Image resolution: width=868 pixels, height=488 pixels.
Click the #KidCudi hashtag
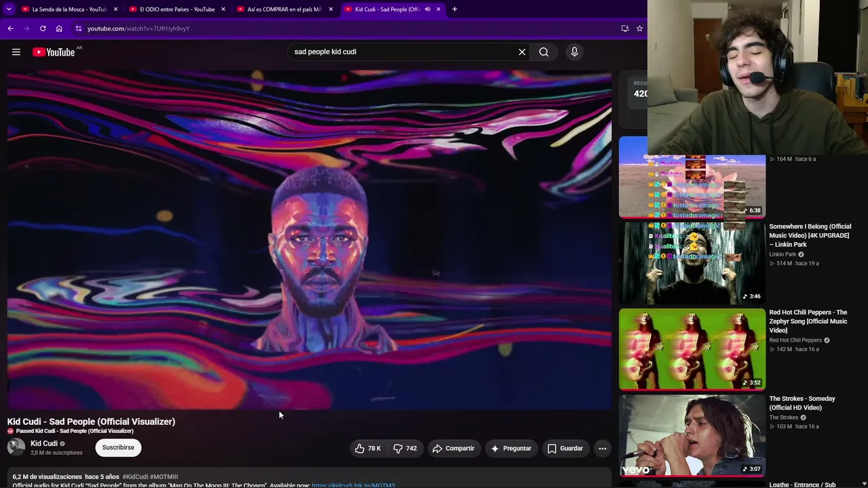[135, 477]
